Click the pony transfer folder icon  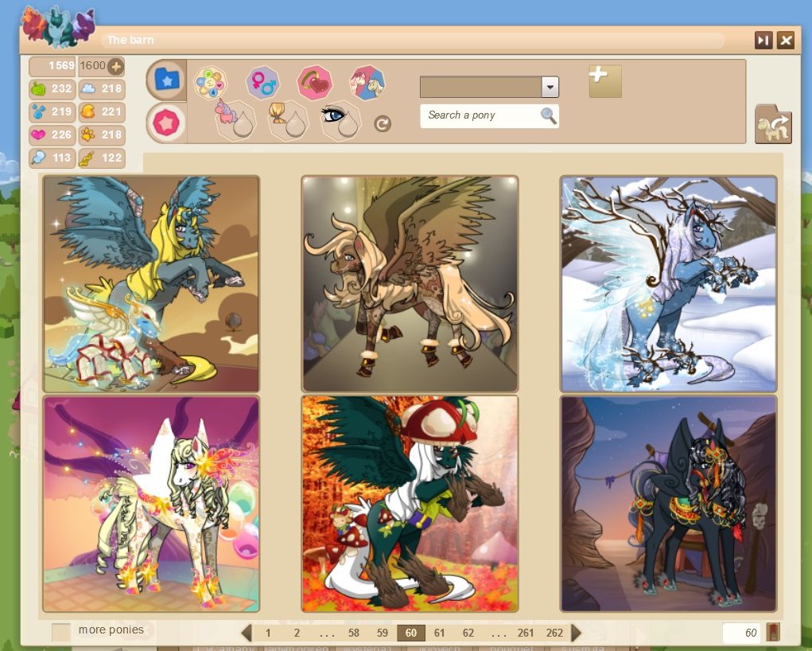pyautogui.click(x=772, y=124)
